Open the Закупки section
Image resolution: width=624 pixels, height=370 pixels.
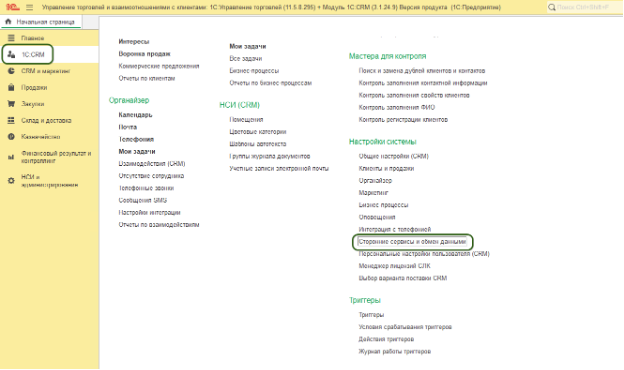(33, 104)
